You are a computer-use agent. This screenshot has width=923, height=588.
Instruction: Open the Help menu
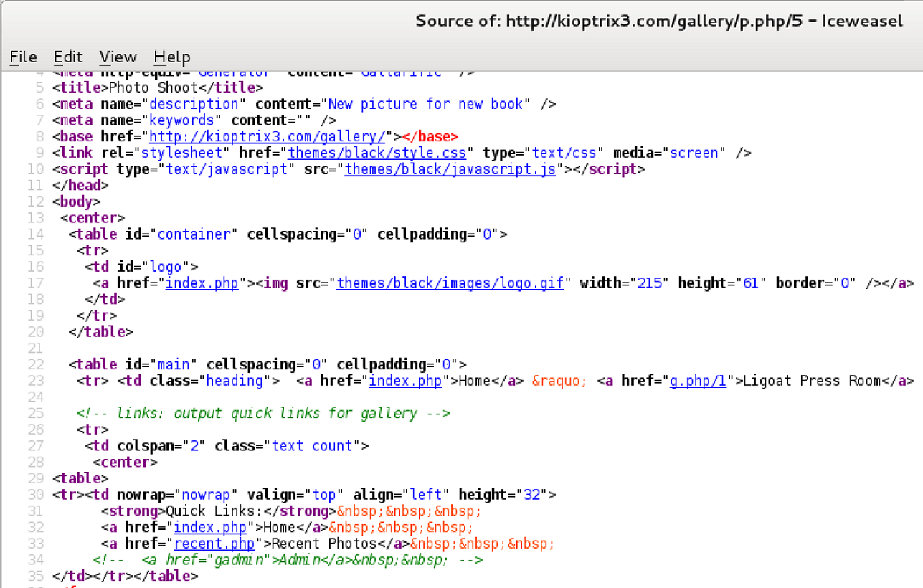tap(172, 57)
